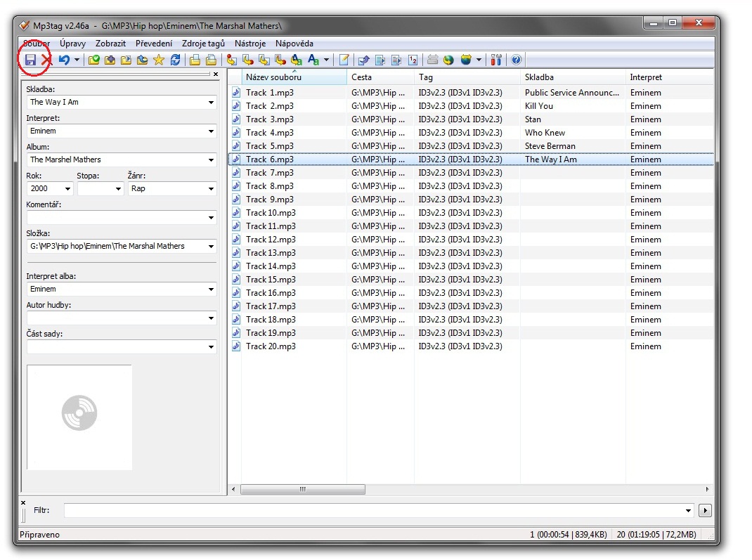Select the file 'Track 7.mp3'
752x560 pixels.
[x=270, y=173]
